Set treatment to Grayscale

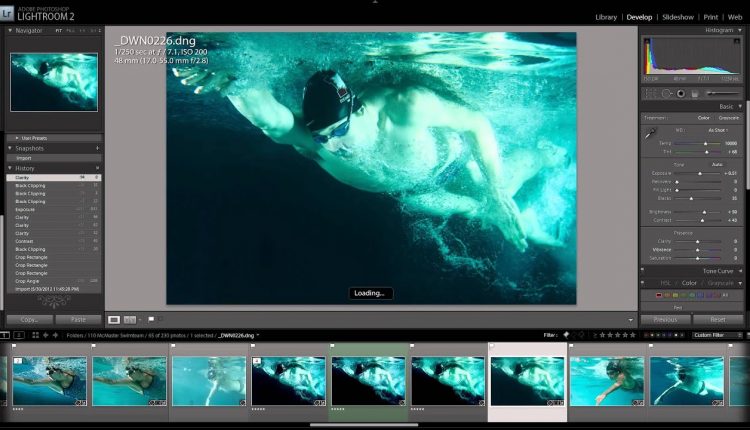tap(728, 118)
